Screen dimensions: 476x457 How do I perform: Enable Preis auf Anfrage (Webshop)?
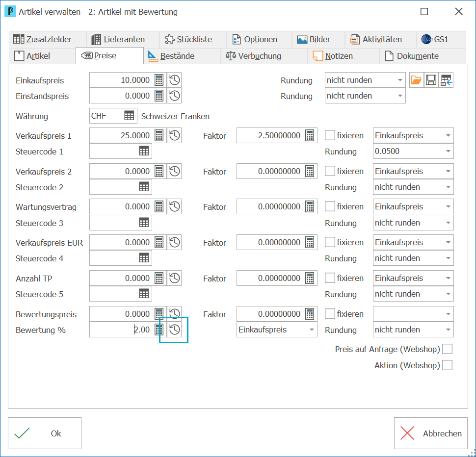448,349
